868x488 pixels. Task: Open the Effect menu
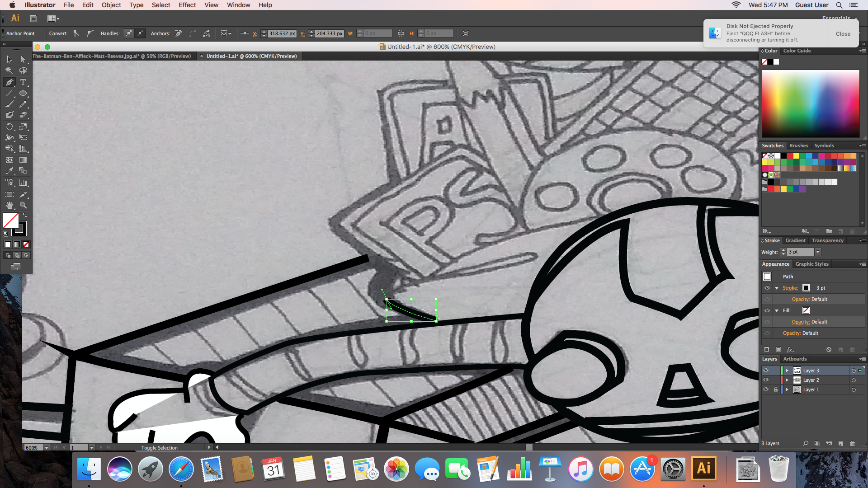pyautogui.click(x=187, y=5)
